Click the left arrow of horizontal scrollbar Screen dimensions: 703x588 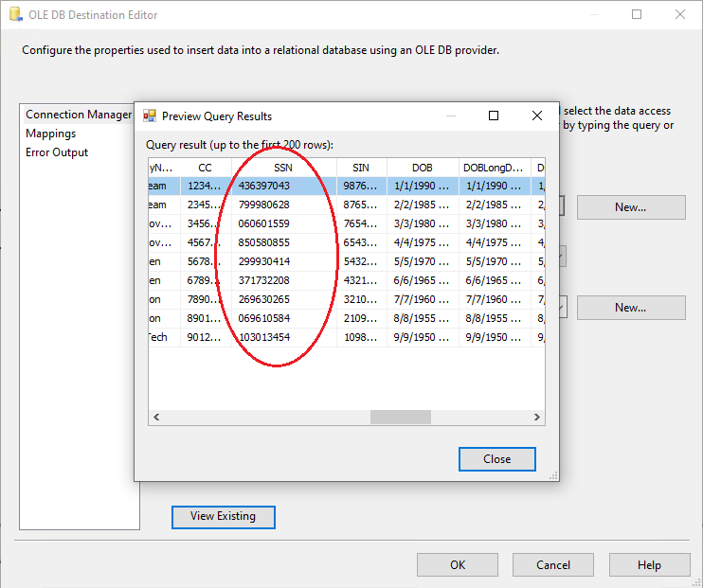[x=156, y=418]
